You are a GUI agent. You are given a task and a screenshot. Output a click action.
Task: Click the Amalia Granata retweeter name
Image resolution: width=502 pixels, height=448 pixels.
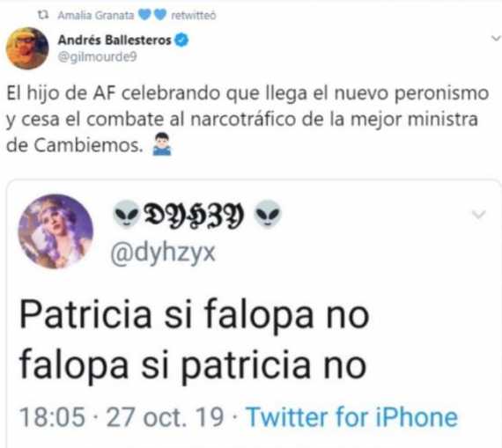point(96,15)
